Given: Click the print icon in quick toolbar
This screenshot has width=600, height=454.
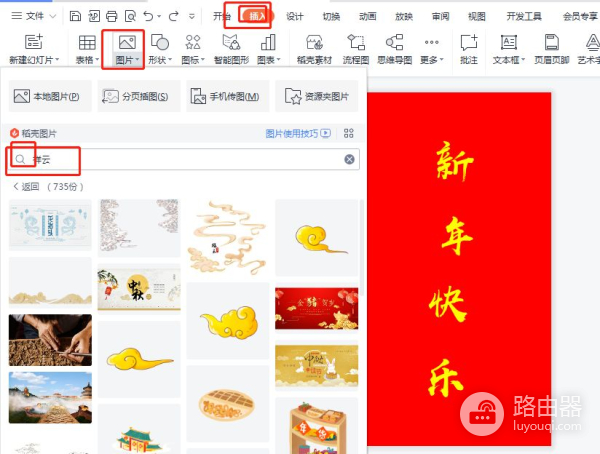Looking at the screenshot, I should tap(112, 16).
